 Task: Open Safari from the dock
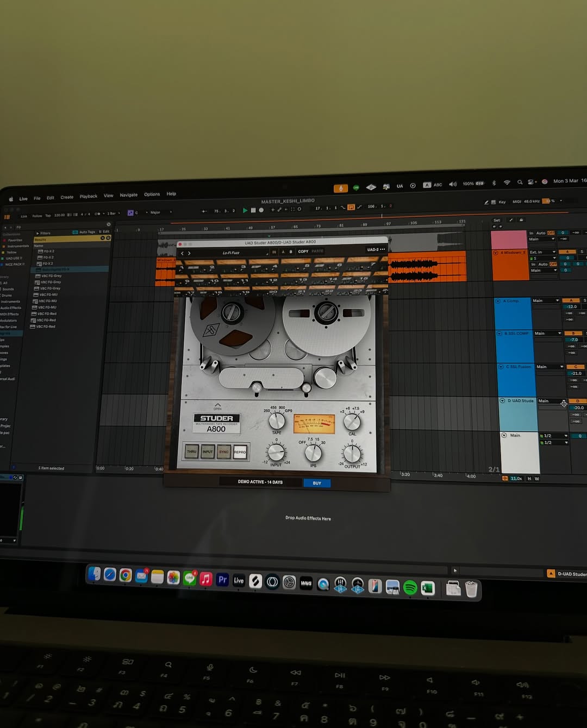(110, 574)
